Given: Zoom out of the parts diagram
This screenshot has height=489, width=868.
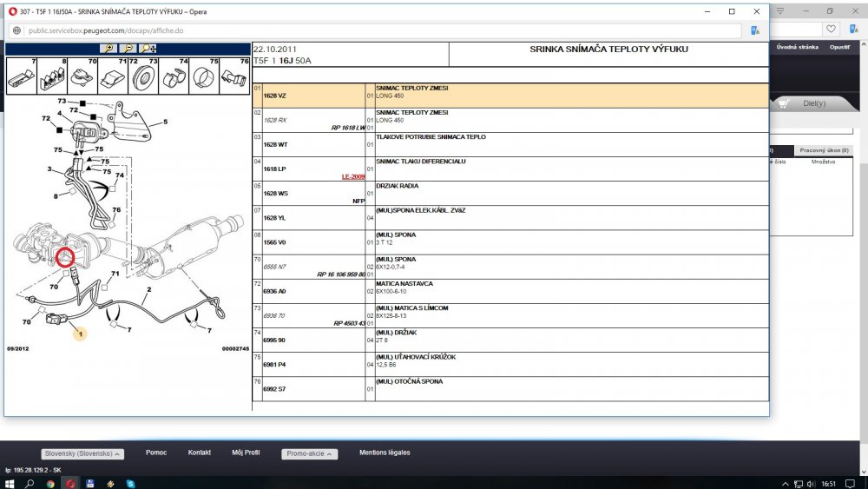Looking at the screenshot, I should 128,49.
